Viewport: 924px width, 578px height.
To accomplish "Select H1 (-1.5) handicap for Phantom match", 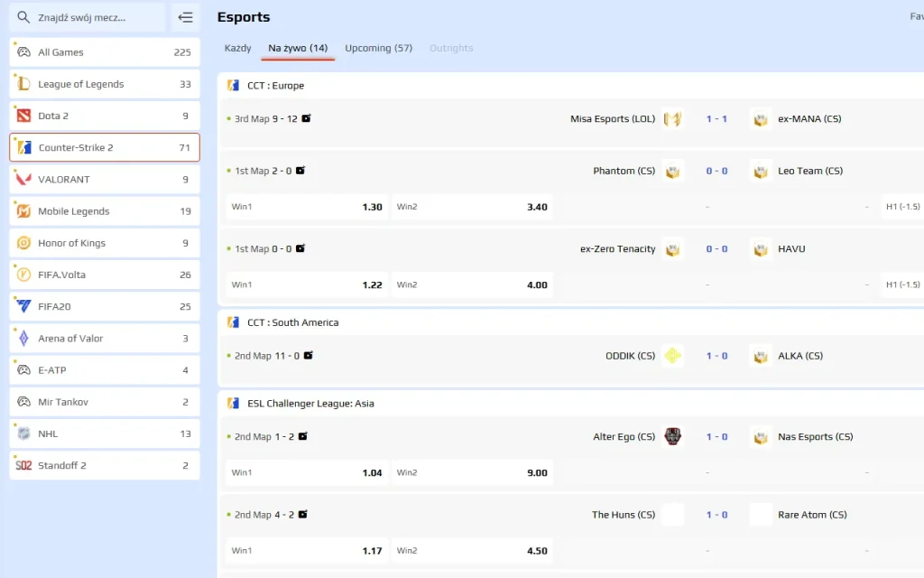I will click(902, 207).
